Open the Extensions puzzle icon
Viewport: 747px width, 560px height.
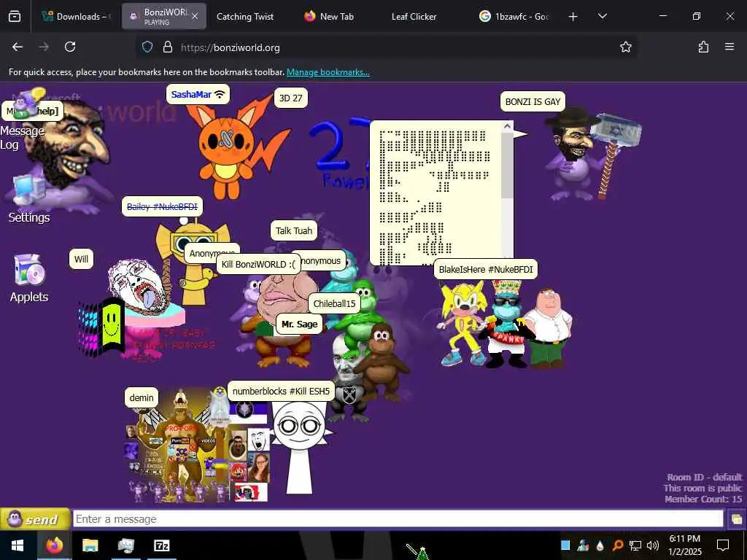tap(703, 47)
